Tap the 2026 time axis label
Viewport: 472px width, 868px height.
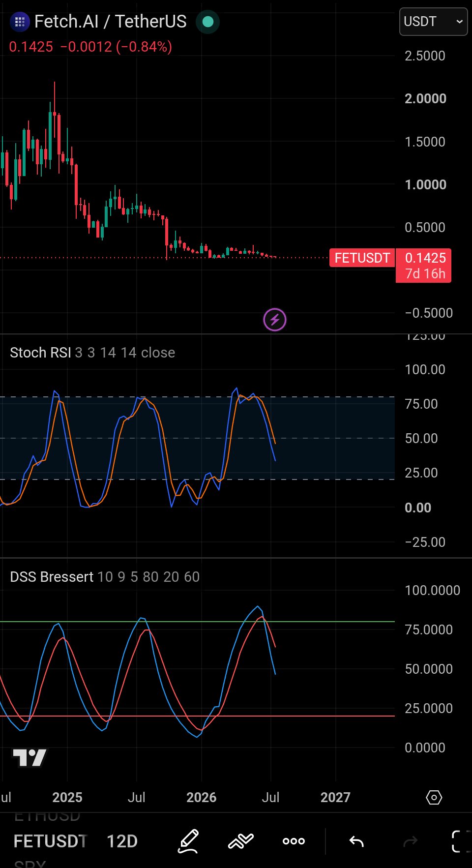coord(201,797)
